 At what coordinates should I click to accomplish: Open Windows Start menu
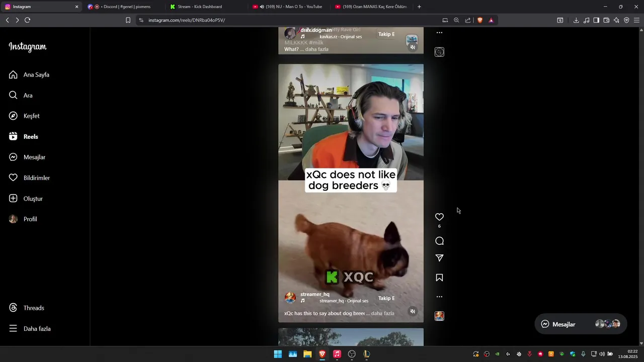[278, 354]
